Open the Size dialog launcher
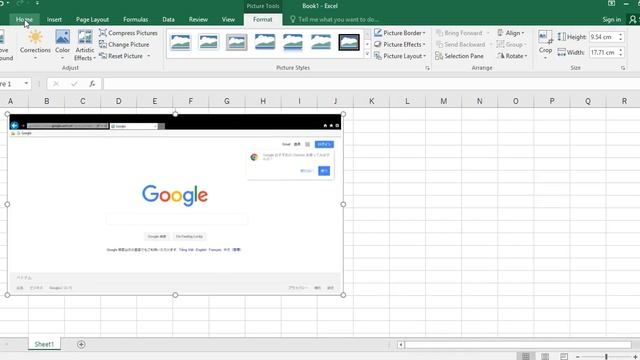This screenshot has height=360, width=640. click(623, 68)
